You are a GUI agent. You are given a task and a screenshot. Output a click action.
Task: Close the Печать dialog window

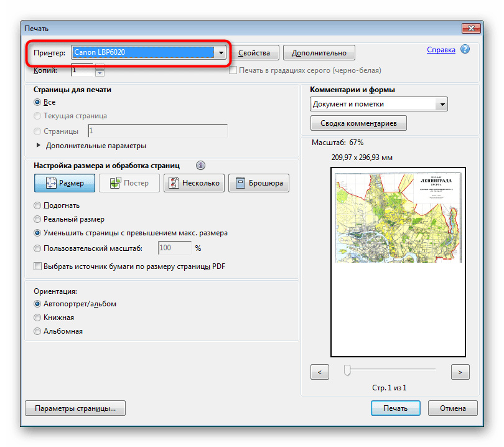(x=471, y=28)
